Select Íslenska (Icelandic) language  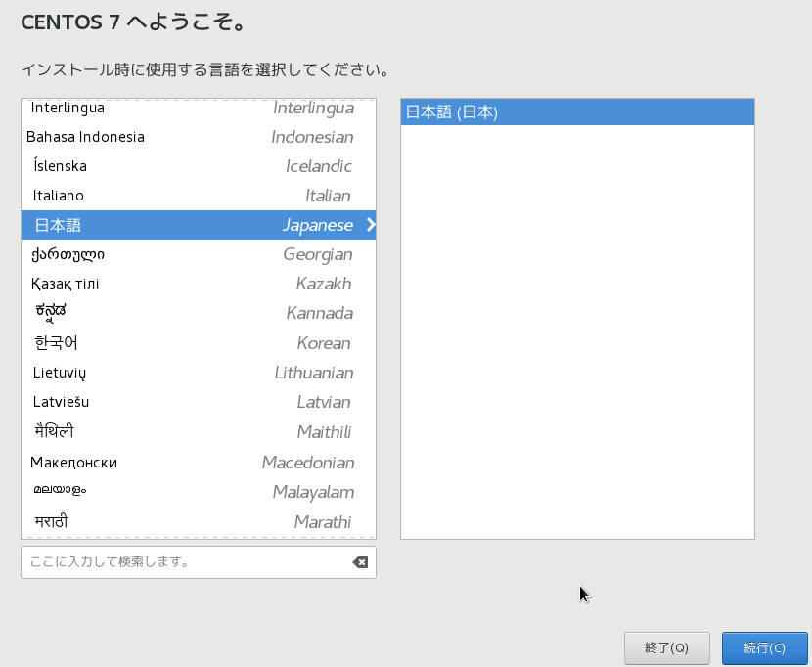tap(199, 166)
